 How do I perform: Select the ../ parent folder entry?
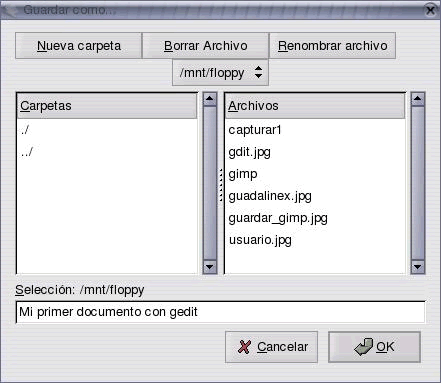[107, 152]
